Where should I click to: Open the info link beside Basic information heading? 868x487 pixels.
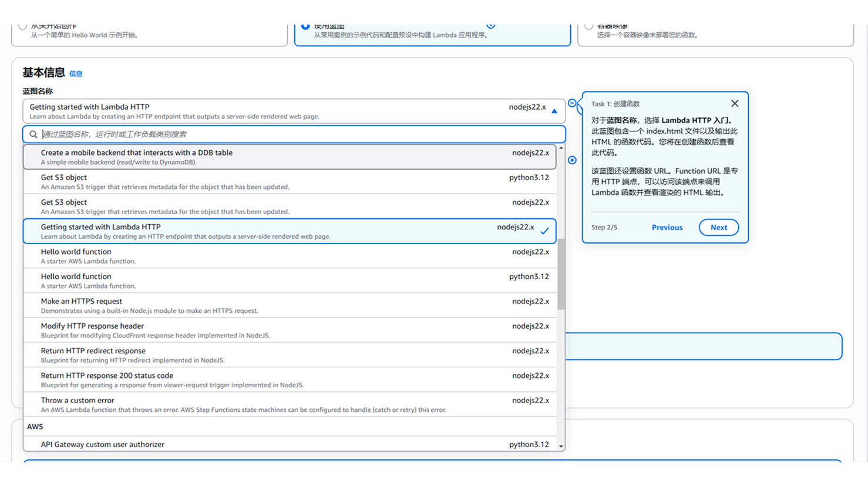pyautogui.click(x=76, y=74)
